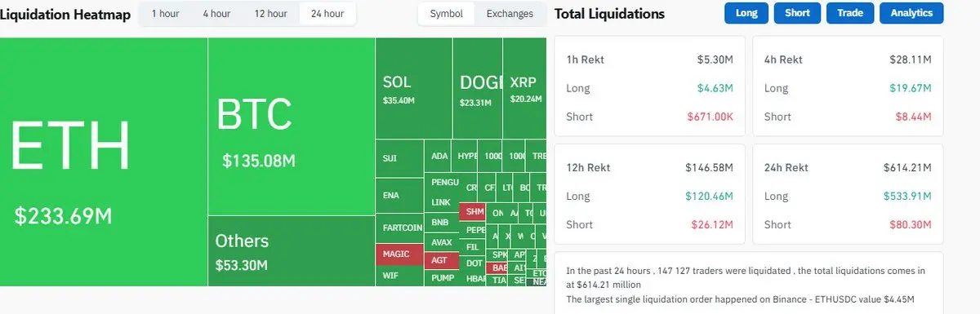The height and width of the screenshot is (314, 980).
Task: Toggle heatmap view to Exchanges
Action: coord(510,14)
